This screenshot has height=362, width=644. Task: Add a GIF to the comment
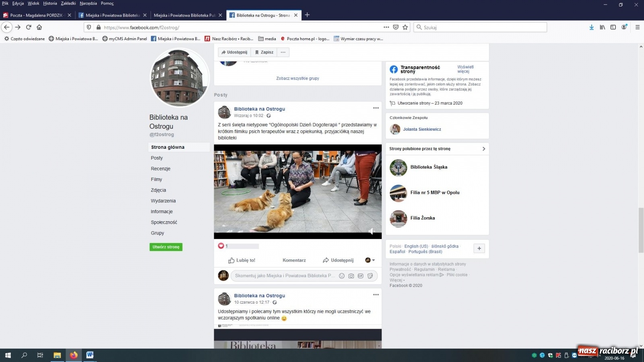tap(360, 276)
